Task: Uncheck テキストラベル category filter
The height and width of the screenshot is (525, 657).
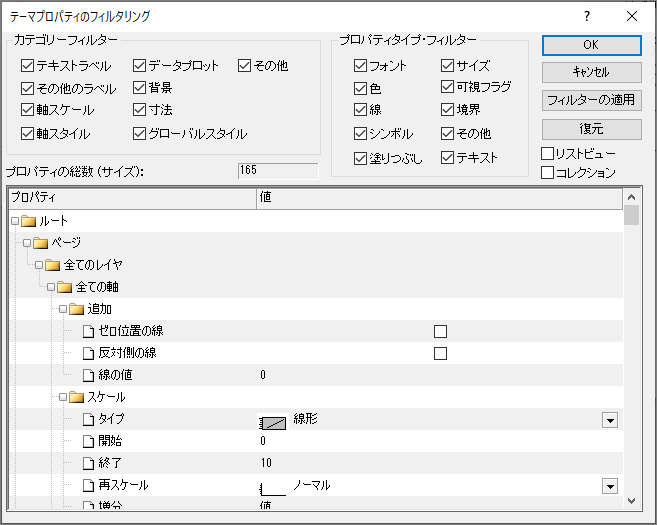Action: (x=27, y=66)
